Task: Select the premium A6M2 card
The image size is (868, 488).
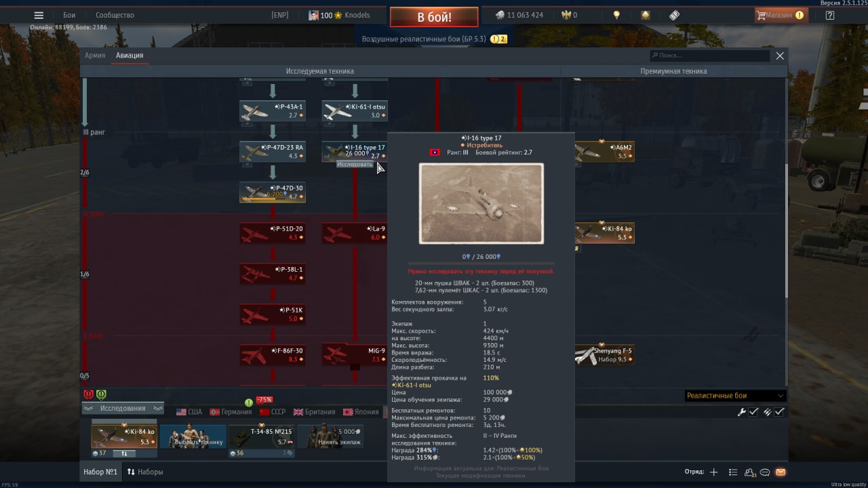Action: 604,152
